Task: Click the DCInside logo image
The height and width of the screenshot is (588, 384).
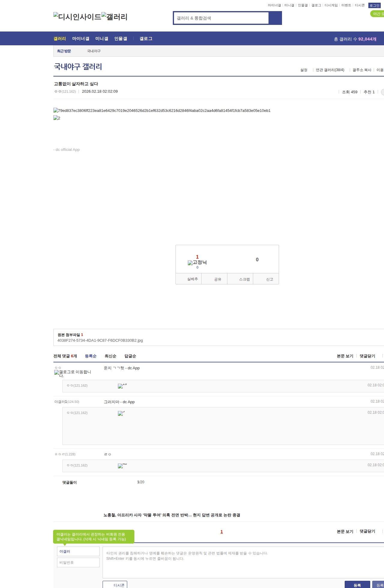Action: click(x=77, y=17)
